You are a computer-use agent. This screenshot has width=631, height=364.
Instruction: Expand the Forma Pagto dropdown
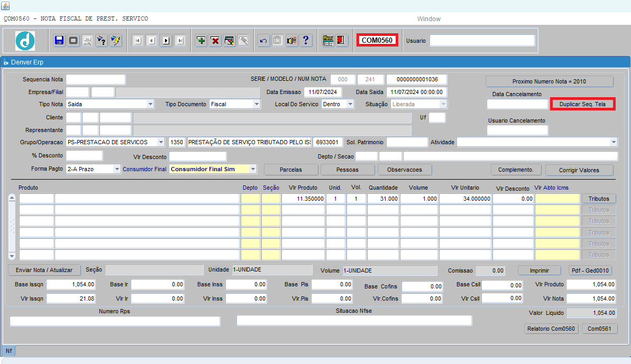pyautogui.click(x=117, y=170)
